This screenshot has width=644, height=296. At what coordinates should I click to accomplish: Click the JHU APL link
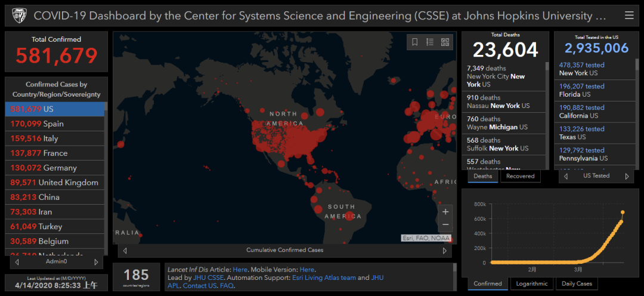pos(377,277)
